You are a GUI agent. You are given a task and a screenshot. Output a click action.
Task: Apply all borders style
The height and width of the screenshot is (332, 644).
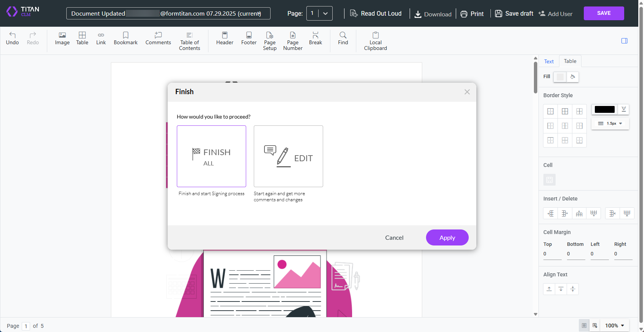point(565,111)
